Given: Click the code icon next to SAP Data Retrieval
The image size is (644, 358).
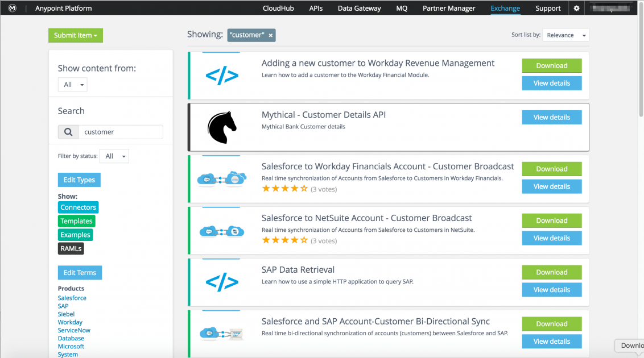Looking at the screenshot, I should point(221,282).
